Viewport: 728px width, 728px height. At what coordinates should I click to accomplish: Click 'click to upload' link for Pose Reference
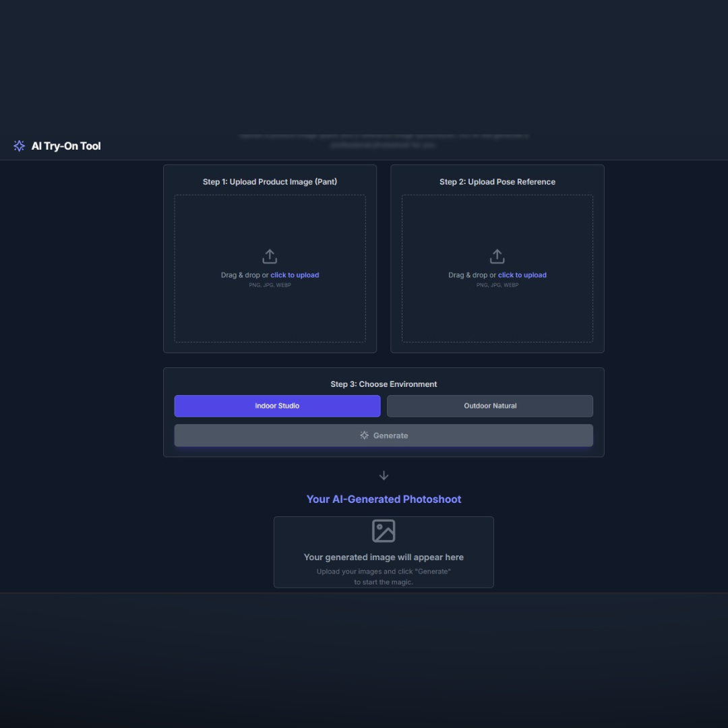point(522,275)
